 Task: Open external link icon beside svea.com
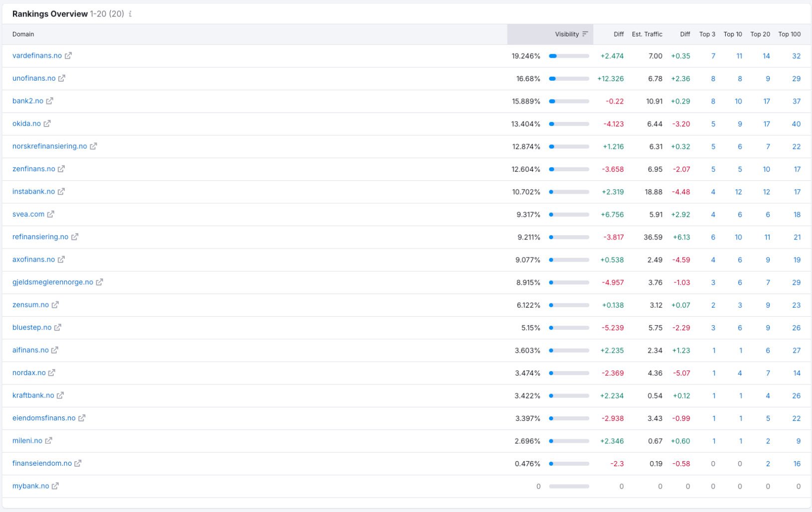(x=51, y=214)
